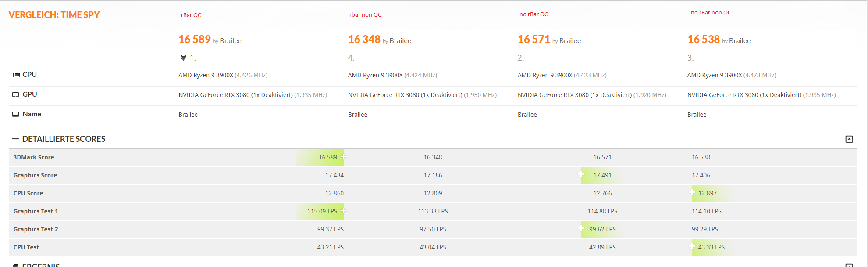The width and height of the screenshot is (868, 267).
Task: Click the rank number 2.
Action: 521,58
